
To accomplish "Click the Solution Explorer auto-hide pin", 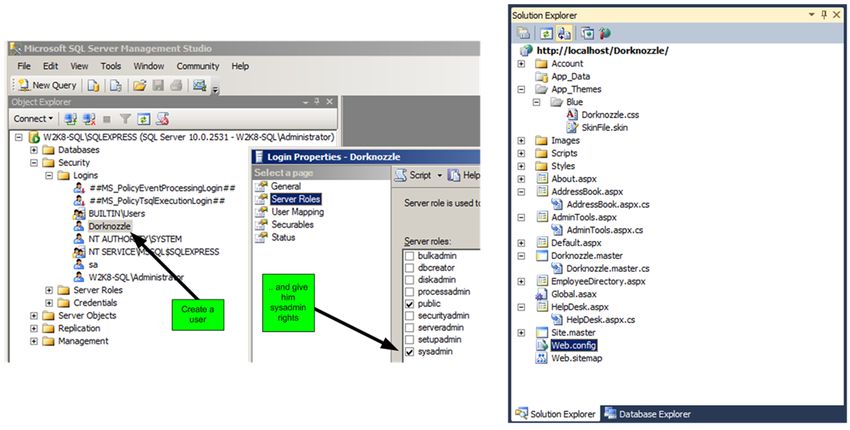I will pyautogui.click(x=824, y=15).
